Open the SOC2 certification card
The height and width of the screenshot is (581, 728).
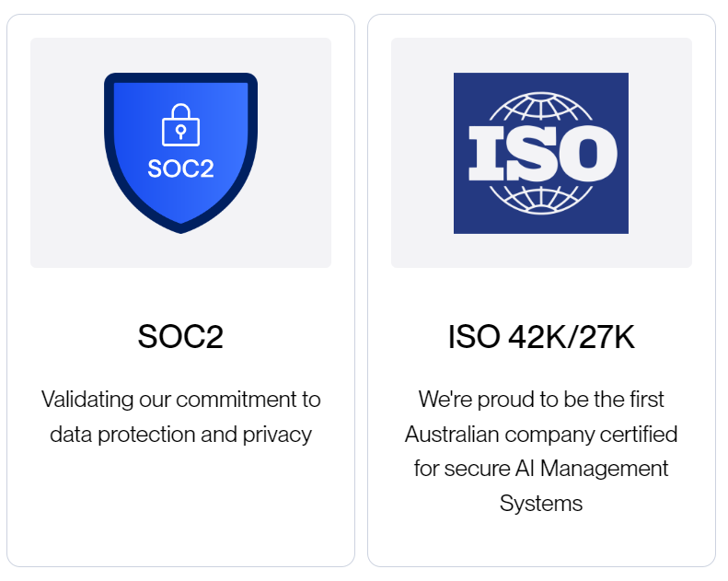pyautogui.click(x=180, y=290)
